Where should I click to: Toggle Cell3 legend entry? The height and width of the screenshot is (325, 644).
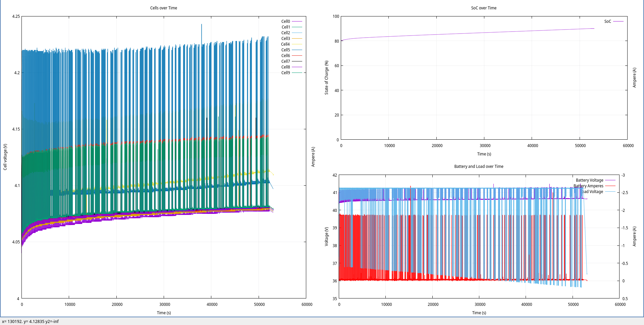point(291,39)
